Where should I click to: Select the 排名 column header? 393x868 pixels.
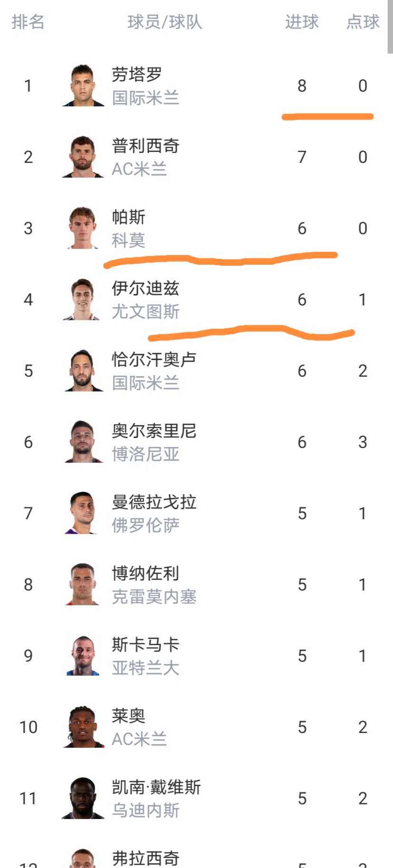tap(28, 22)
